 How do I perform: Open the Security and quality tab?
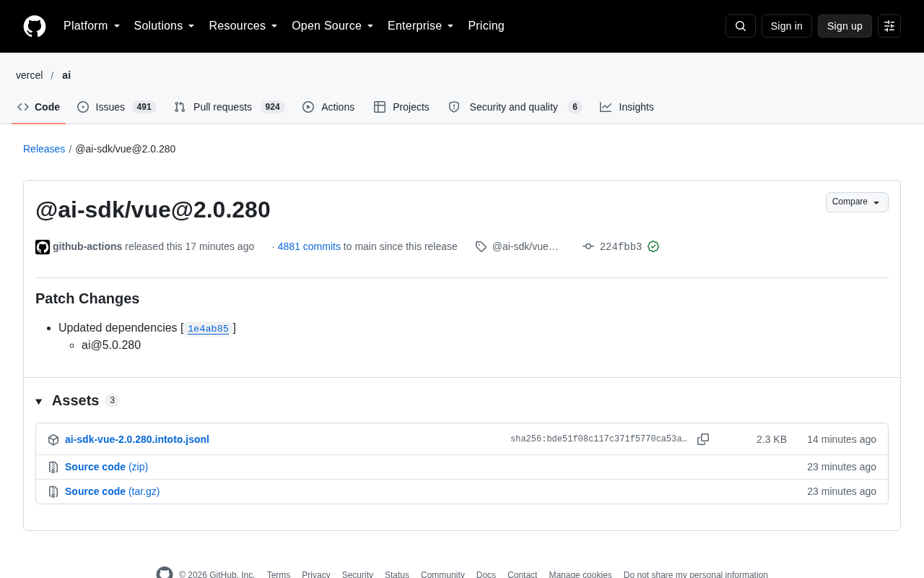click(515, 107)
